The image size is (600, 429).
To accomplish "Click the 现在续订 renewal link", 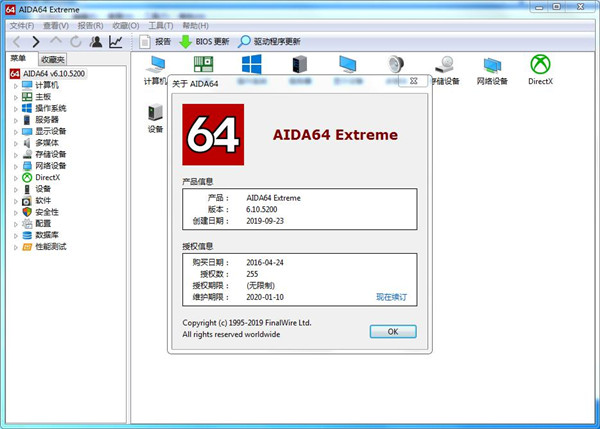I will [391, 297].
